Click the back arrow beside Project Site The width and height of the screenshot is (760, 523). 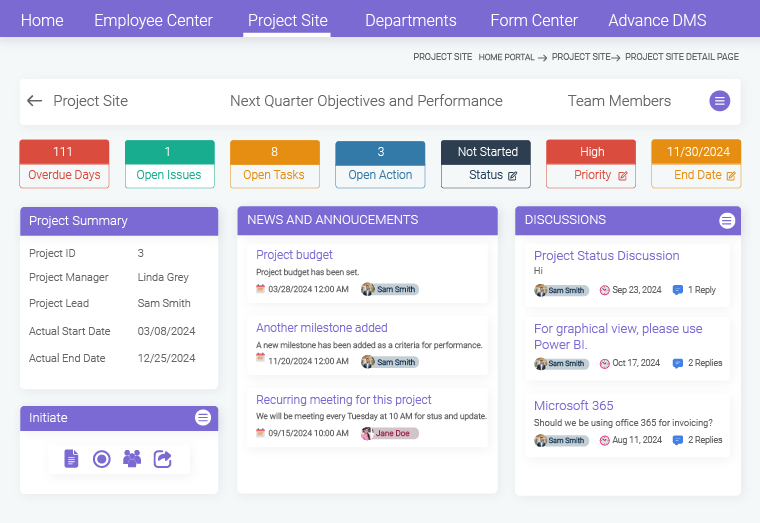(34, 101)
